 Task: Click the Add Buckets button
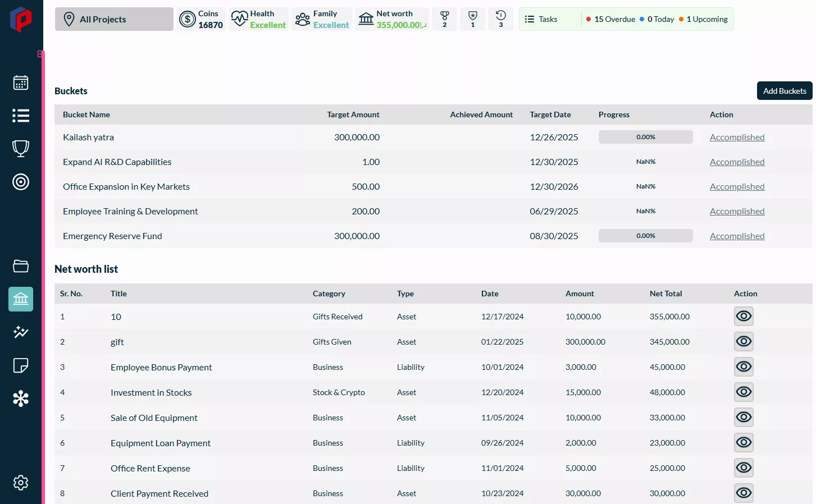[x=785, y=91]
